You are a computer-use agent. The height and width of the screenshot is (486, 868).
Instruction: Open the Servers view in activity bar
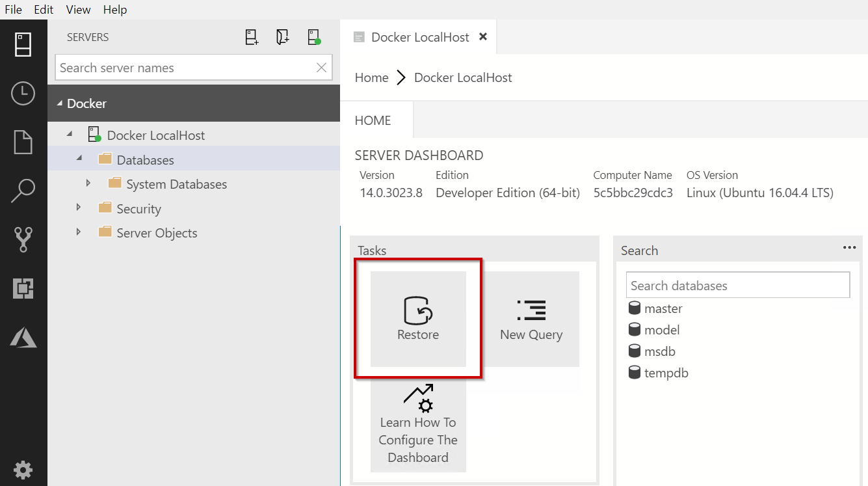coord(23,45)
